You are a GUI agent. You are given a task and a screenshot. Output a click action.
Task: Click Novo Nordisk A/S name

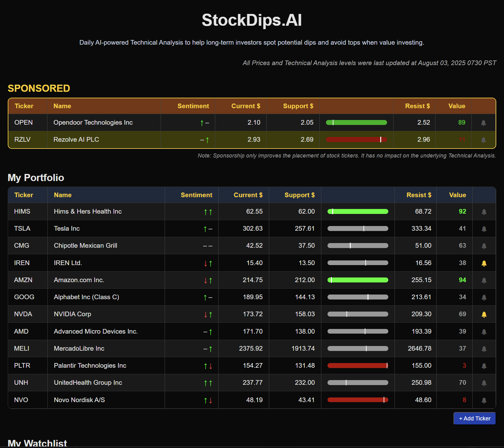click(79, 400)
